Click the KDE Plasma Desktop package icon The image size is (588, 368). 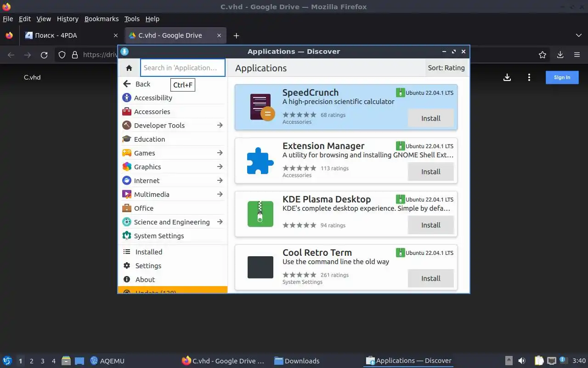click(x=260, y=214)
